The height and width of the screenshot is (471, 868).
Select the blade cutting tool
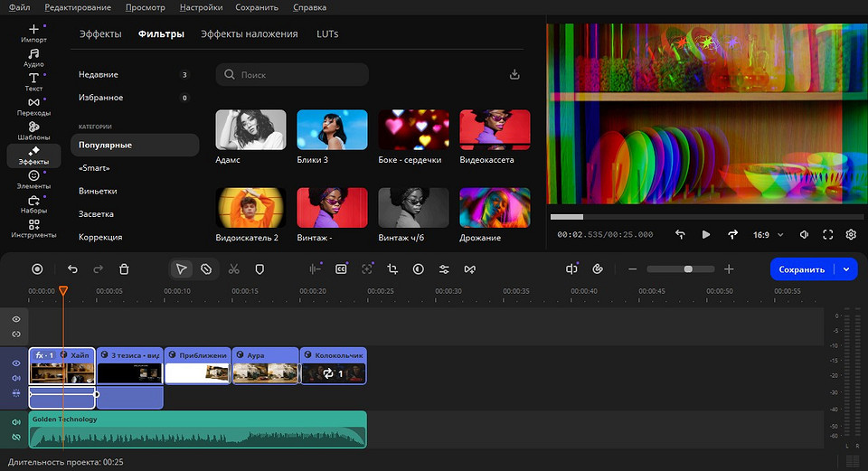tap(206, 269)
